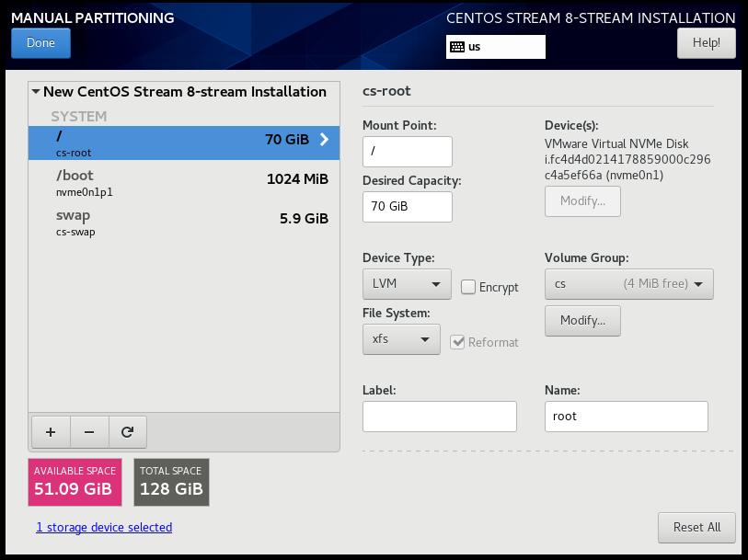Click the Reset All button
The image size is (748, 560).
[x=696, y=528]
